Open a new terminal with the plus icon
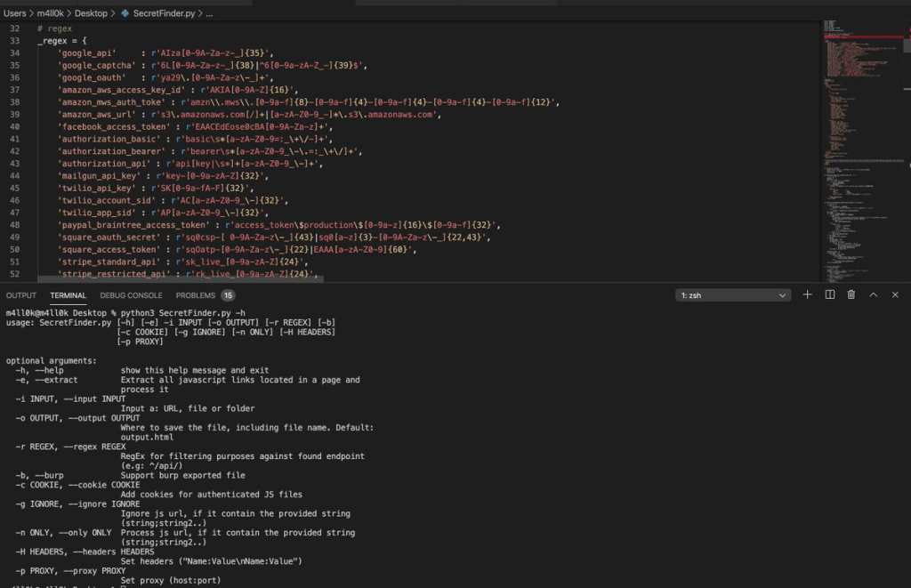911x588 pixels. 807,294
